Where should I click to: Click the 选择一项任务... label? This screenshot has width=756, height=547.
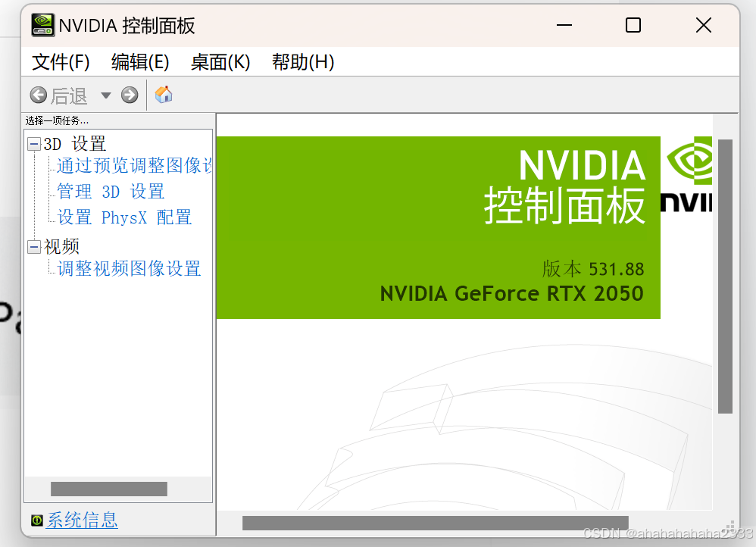(x=57, y=120)
